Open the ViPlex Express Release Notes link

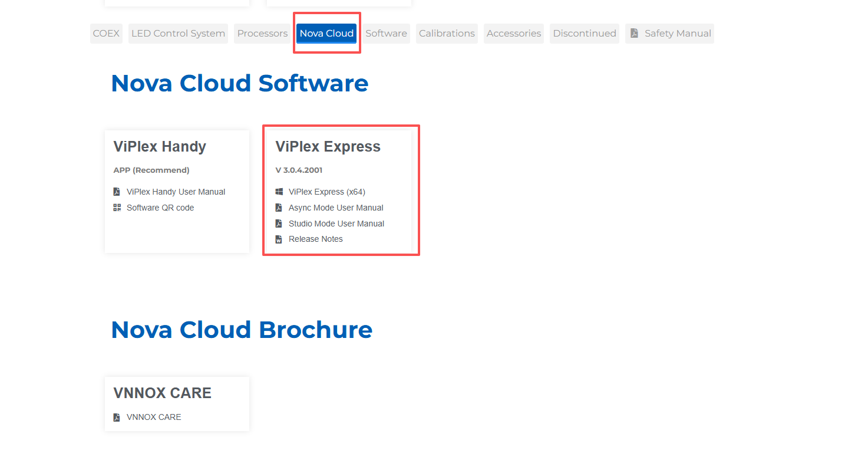[x=316, y=239]
